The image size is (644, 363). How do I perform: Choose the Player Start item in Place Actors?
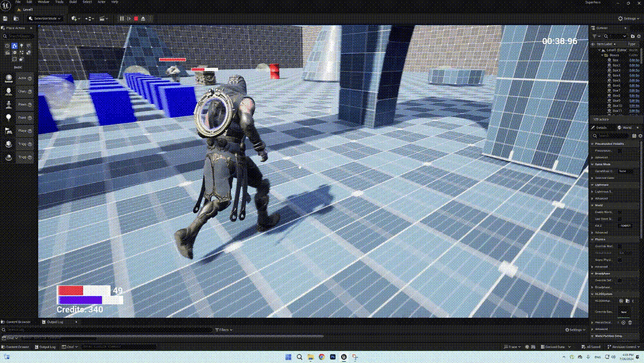(x=18, y=131)
